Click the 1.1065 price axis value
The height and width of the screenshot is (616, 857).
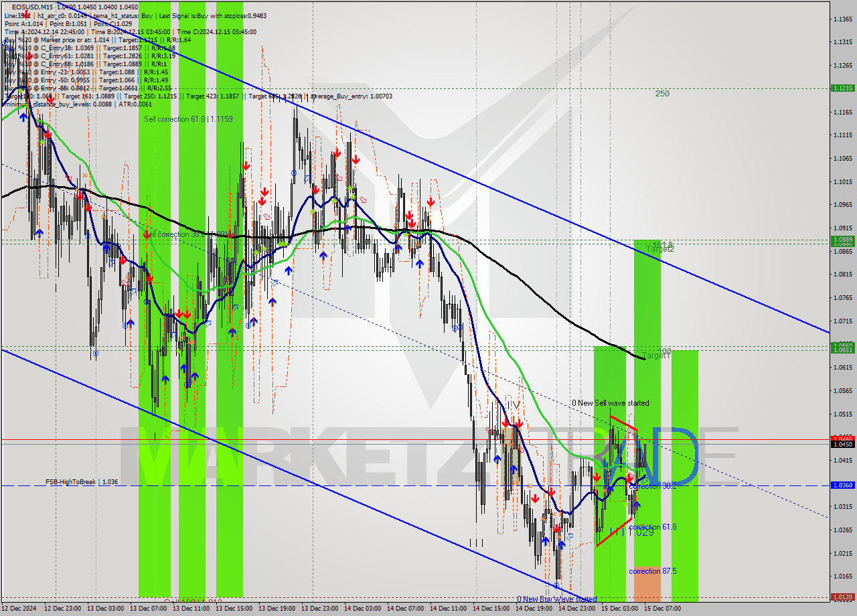[x=842, y=158]
